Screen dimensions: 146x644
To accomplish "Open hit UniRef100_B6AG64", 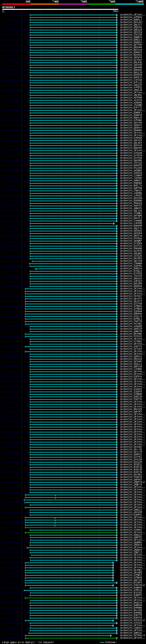I will coord(131,286).
